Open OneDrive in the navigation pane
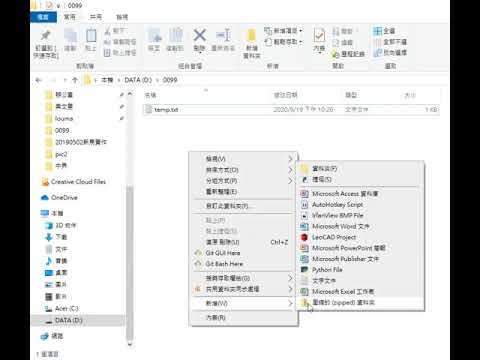The image size is (480, 360). click(59, 198)
